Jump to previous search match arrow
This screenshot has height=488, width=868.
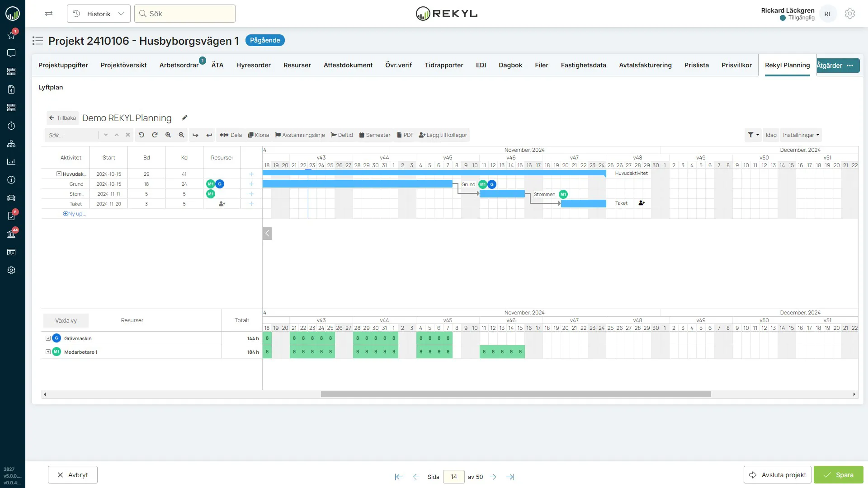pyautogui.click(x=117, y=135)
